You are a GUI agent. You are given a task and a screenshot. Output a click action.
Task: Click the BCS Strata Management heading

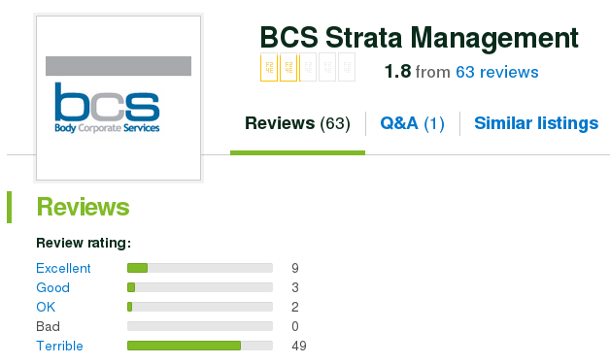(420, 38)
